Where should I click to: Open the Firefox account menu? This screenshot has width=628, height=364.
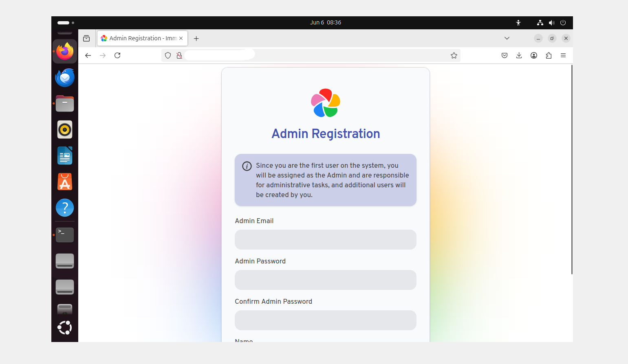[x=534, y=55]
